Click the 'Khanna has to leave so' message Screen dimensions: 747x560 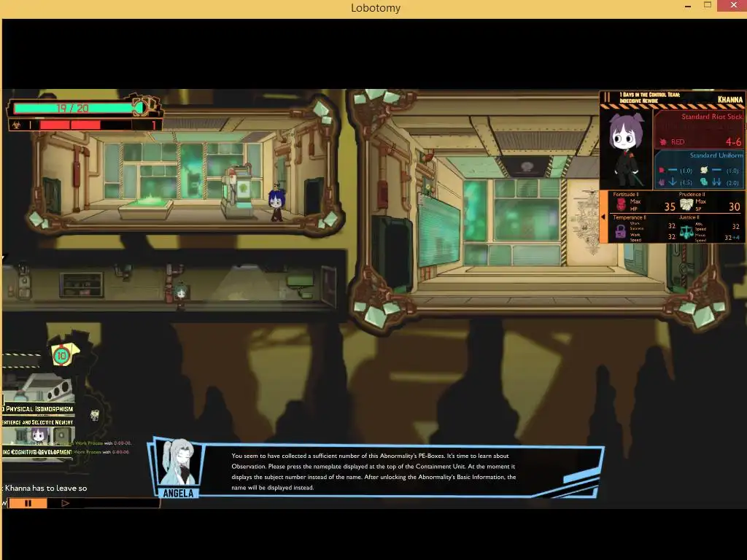pyautogui.click(x=46, y=488)
